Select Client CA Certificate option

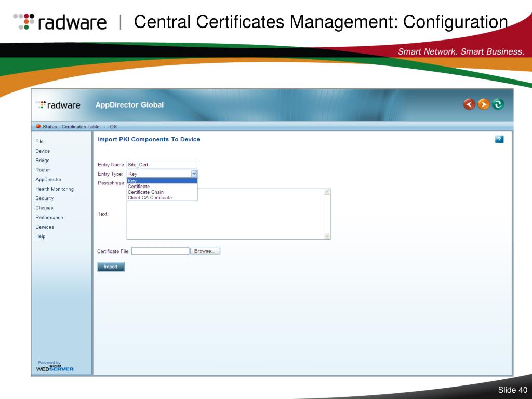[x=150, y=198]
